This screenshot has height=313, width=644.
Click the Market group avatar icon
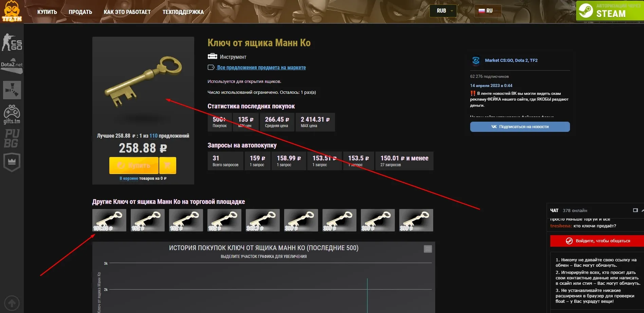pyautogui.click(x=476, y=60)
